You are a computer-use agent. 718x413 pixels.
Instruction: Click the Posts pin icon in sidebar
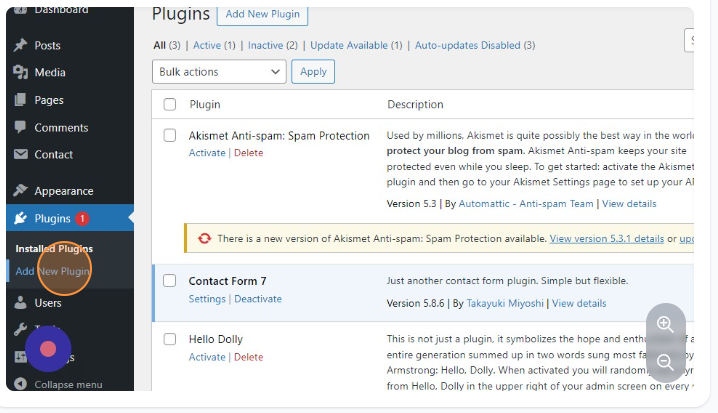pyautogui.click(x=21, y=45)
